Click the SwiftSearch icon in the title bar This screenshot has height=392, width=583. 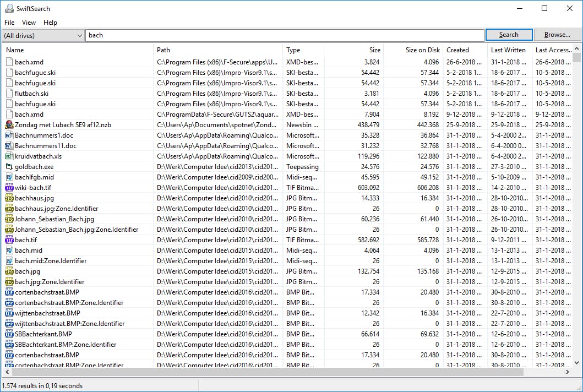coord(9,8)
